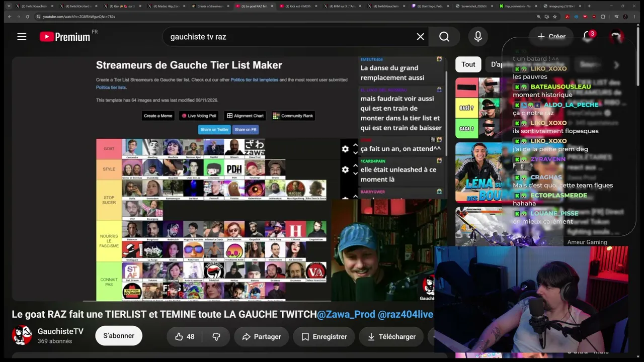The height and width of the screenshot is (362, 644).
Task: Click the orange STYLE tier label
Action: 109,169
